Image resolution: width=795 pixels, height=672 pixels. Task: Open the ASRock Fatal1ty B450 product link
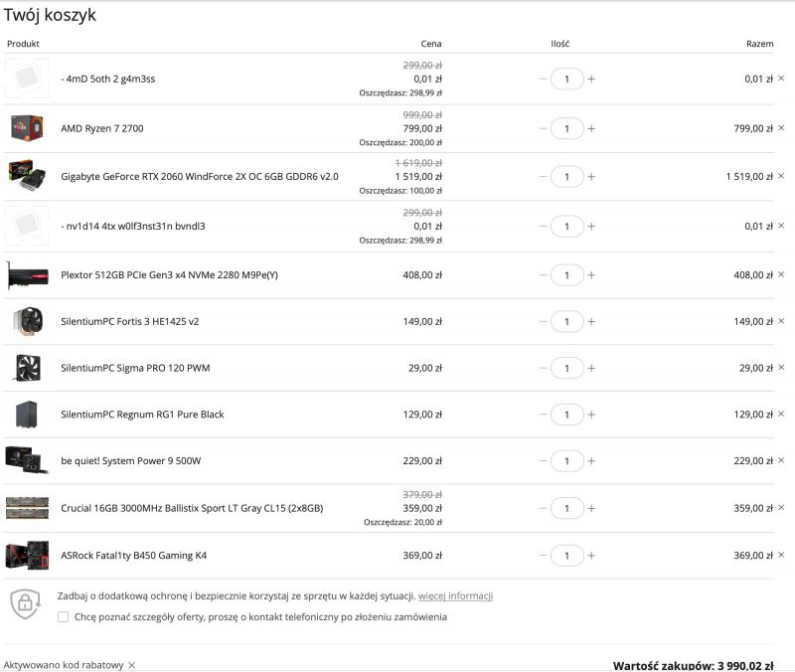coord(134,556)
